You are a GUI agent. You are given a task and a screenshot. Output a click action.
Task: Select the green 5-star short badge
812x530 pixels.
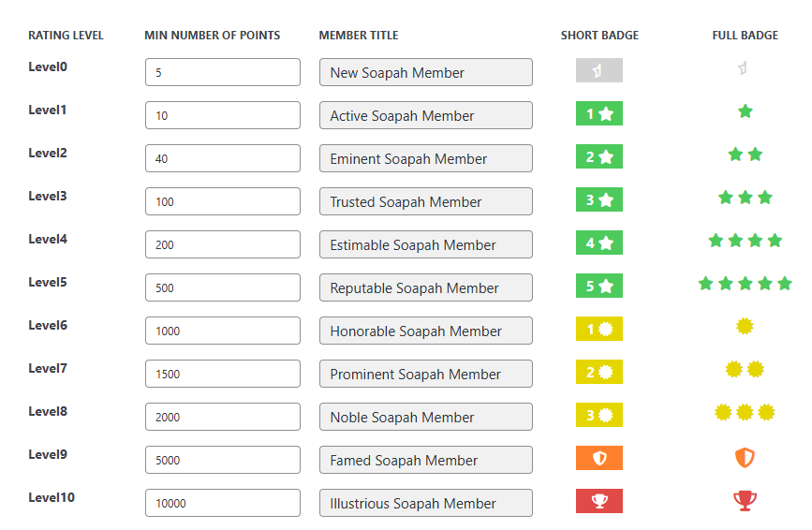tap(599, 286)
